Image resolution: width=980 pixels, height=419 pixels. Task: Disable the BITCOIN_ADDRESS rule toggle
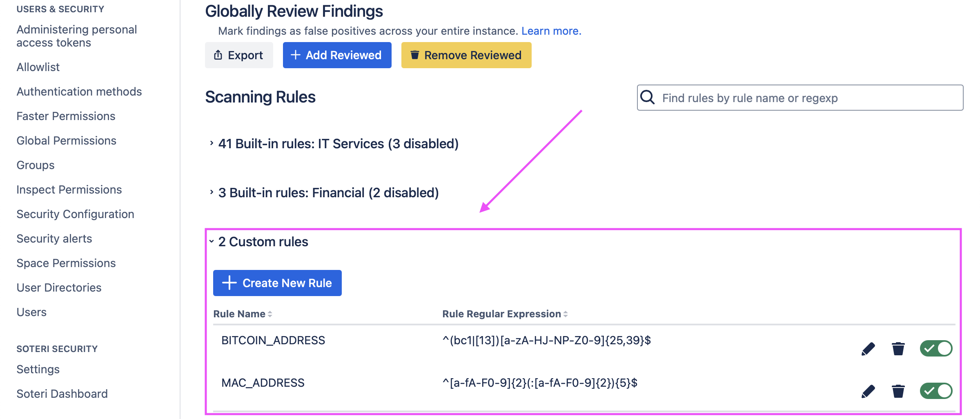pyautogui.click(x=936, y=349)
